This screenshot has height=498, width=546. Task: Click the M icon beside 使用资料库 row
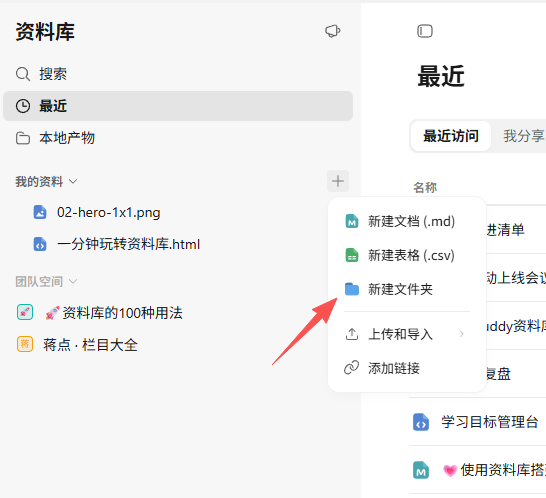(x=421, y=470)
